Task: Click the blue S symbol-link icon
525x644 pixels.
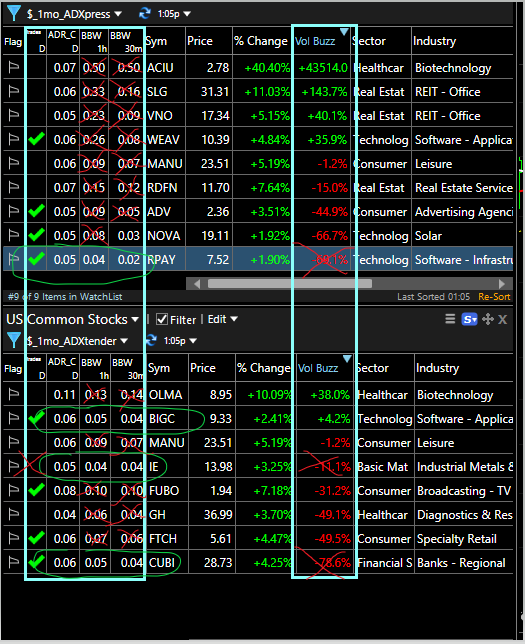Action: point(470,319)
